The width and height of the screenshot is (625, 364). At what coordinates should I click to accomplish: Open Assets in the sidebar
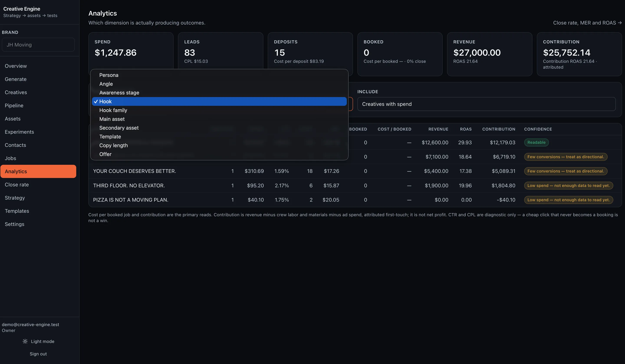point(38,119)
